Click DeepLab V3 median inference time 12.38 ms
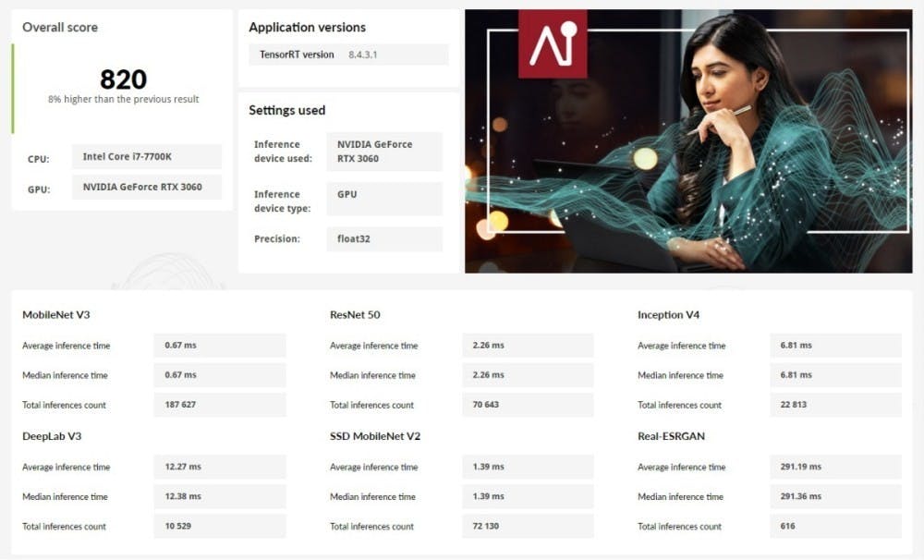This screenshot has width=924, height=560. [x=220, y=496]
